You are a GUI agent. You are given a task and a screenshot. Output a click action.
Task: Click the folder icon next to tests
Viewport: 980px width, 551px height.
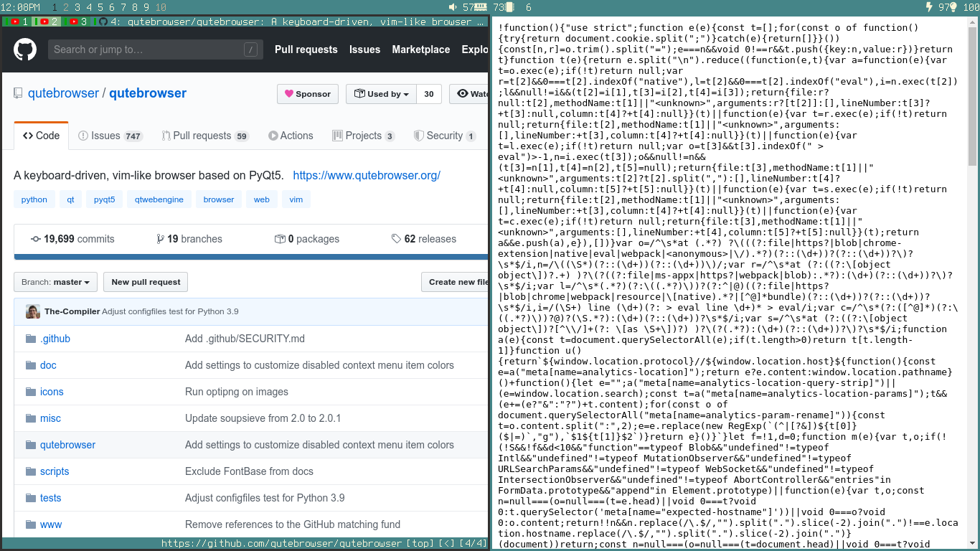[30, 498]
